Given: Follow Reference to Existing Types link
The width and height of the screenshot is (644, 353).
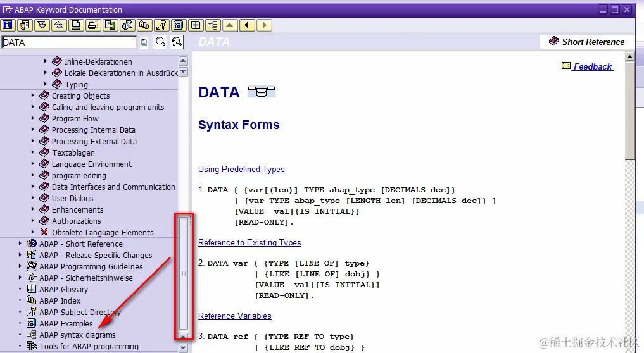Looking at the screenshot, I should (249, 242).
